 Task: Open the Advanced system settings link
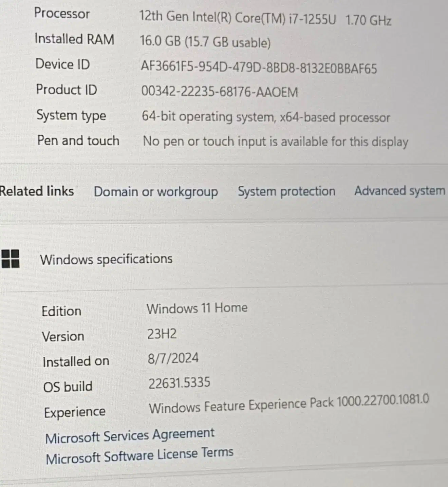399,191
